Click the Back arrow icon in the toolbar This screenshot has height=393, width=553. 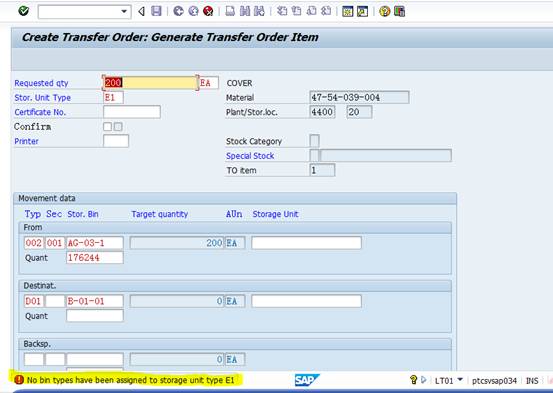click(x=178, y=11)
